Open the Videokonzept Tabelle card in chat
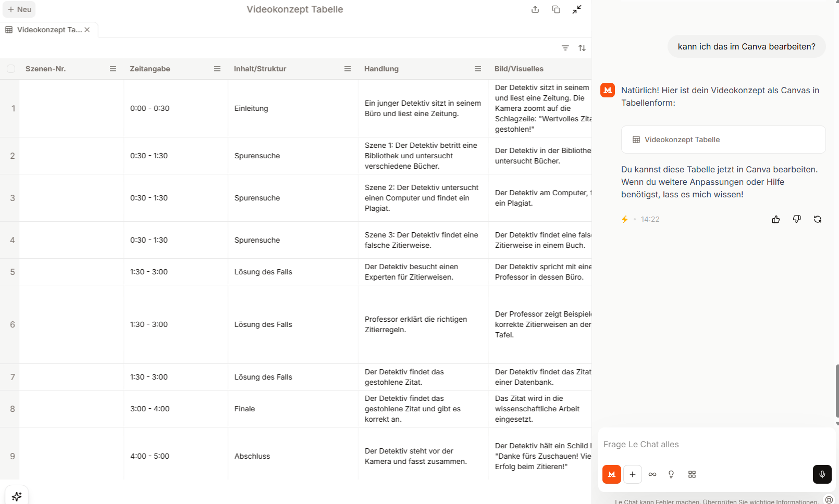Image resolution: width=839 pixels, height=504 pixels. 723,140
